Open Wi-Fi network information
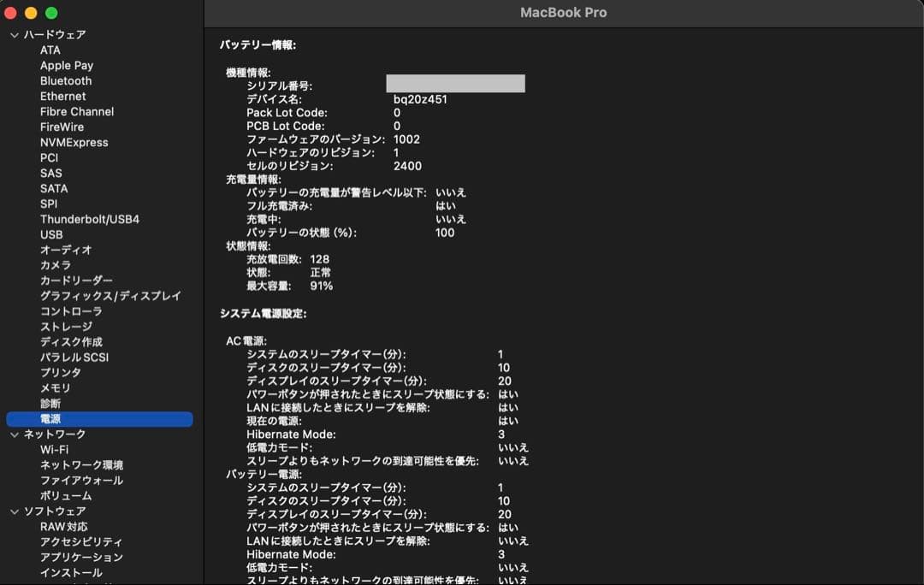 coord(55,449)
